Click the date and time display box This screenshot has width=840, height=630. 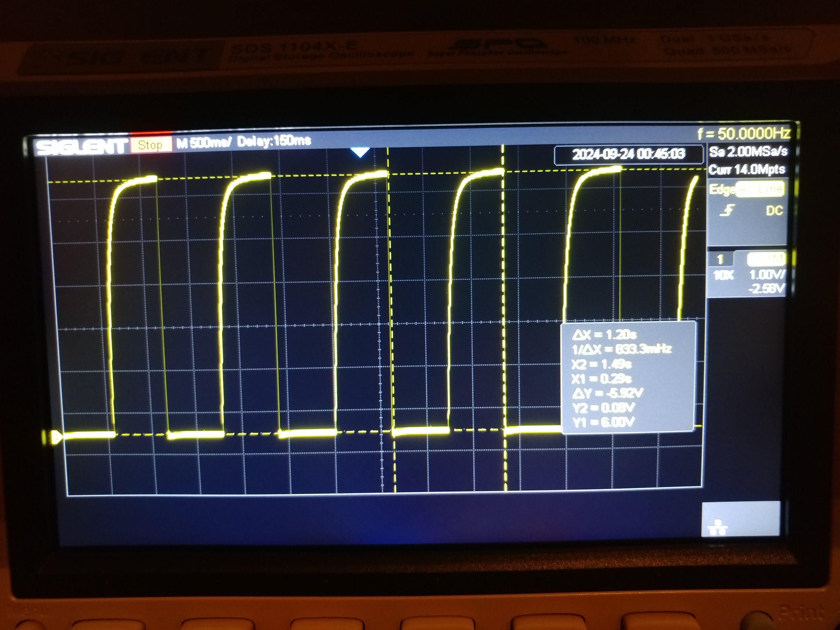coord(629,154)
